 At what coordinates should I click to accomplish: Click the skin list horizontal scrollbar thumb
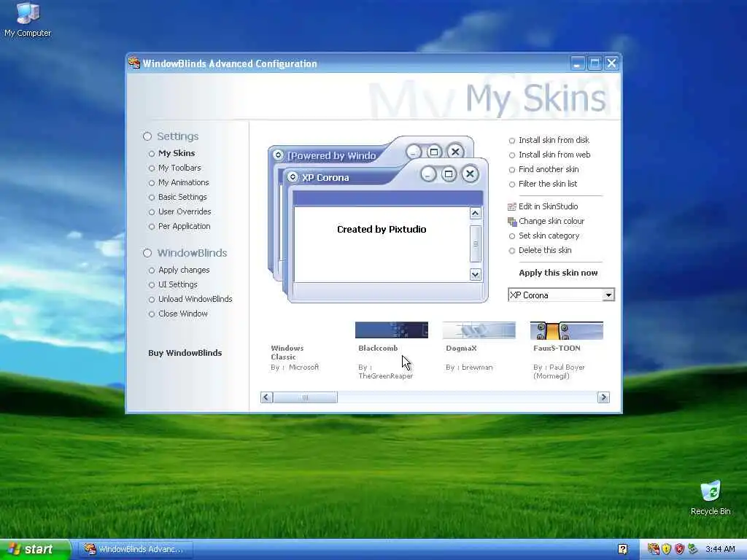[x=306, y=397]
